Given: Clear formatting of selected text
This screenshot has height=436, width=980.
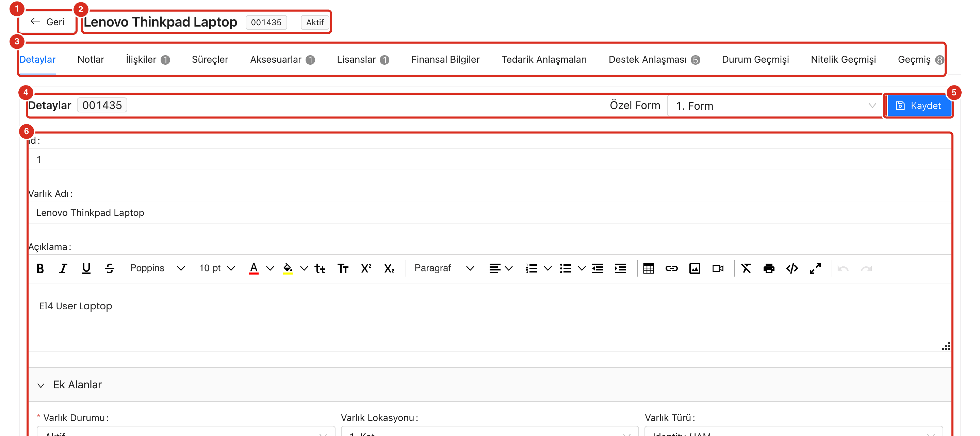Looking at the screenshot, I should tap(746, 268).
